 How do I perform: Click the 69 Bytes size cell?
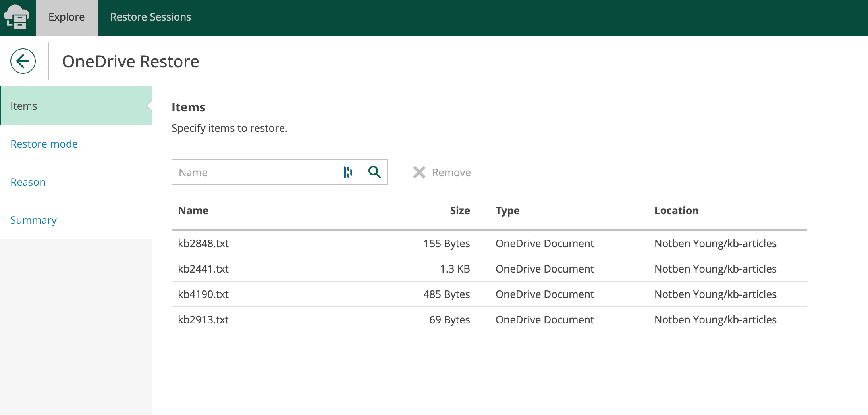(450, 319)
